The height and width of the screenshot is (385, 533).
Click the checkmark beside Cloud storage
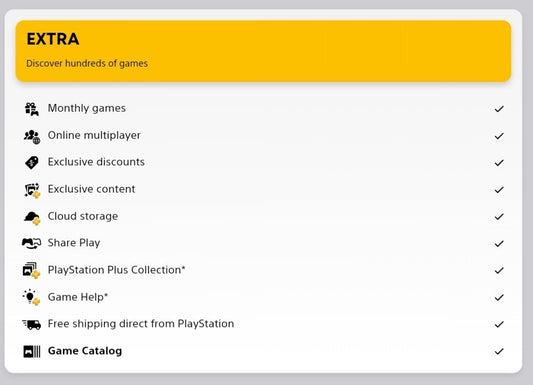(x=499, y=216)
